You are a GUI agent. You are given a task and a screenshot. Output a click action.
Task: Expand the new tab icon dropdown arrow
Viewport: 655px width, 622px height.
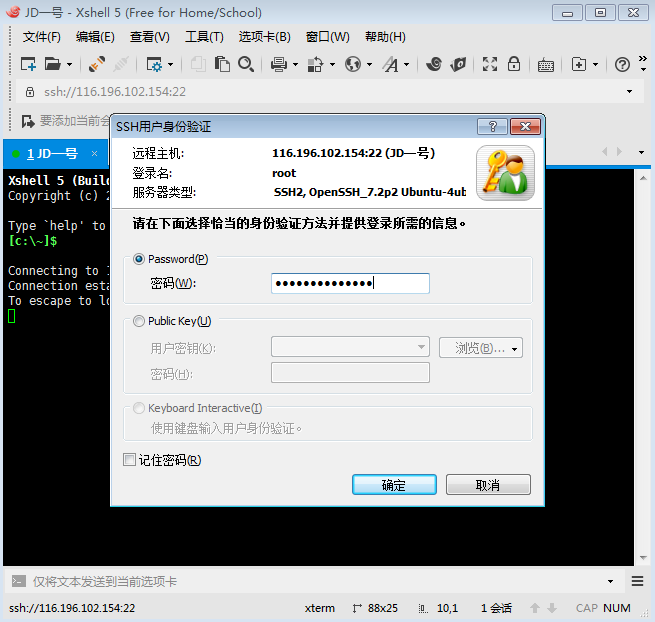pos(596,65)
